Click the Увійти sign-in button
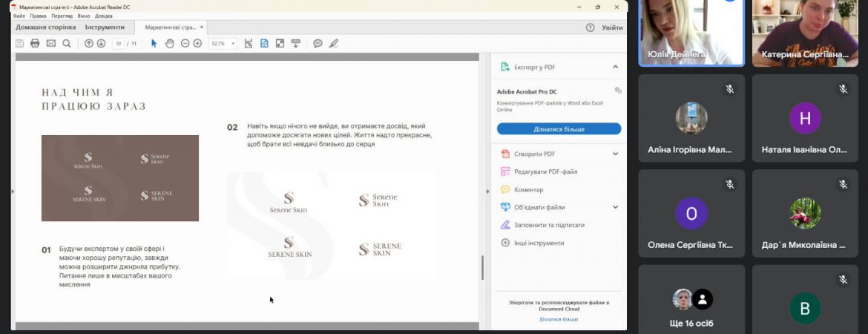Viewport: 868px width, 334px height. pyautogui.click(x=612, y=27)
